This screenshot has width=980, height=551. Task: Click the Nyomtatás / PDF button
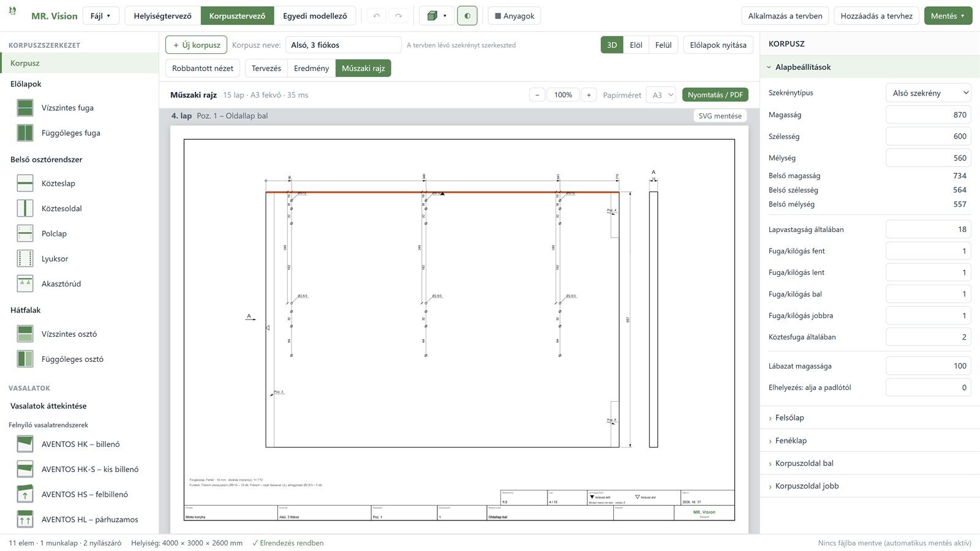tap(715, 95)
